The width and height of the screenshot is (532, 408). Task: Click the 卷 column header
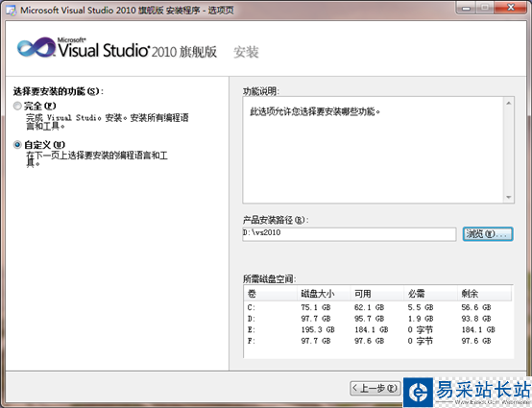(x=271, y=294)
